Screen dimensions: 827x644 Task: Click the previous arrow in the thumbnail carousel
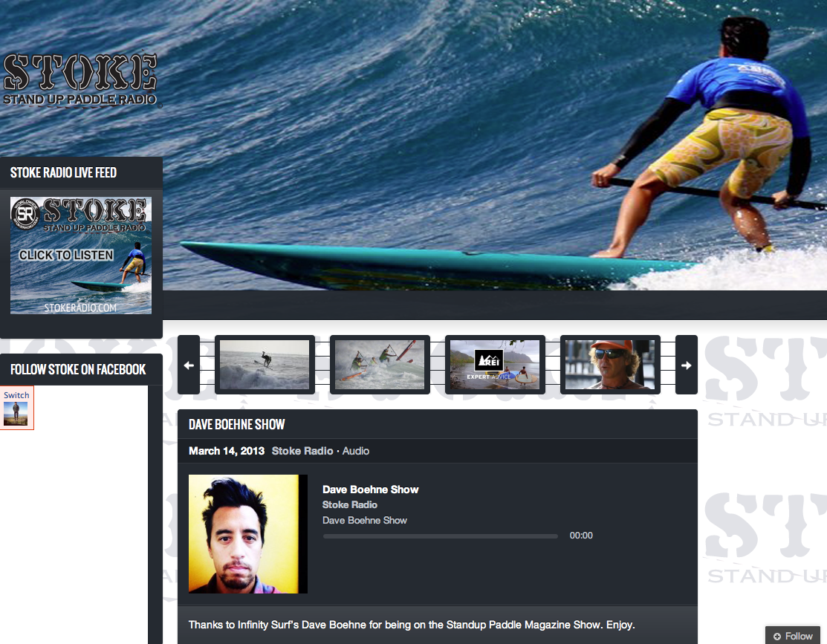point(189,365)
